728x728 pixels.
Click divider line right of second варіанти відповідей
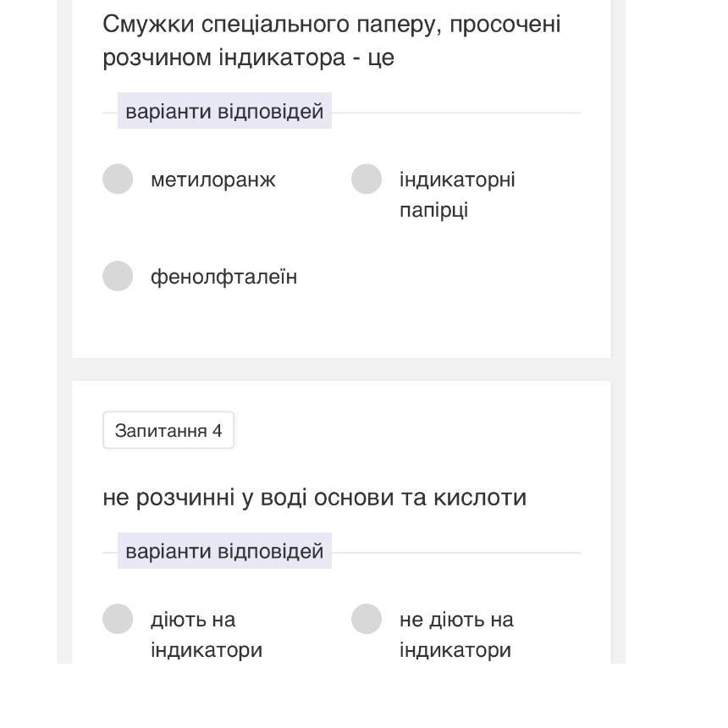tap(455, 553)
